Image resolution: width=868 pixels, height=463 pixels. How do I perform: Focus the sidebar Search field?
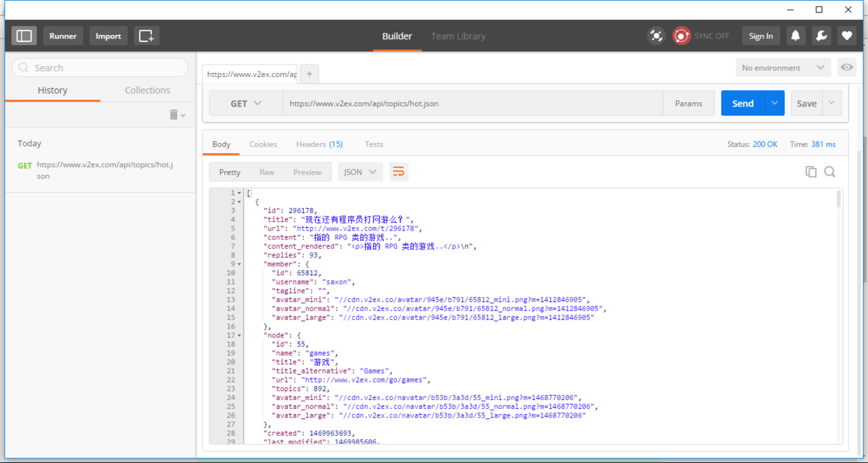(100, 68)
